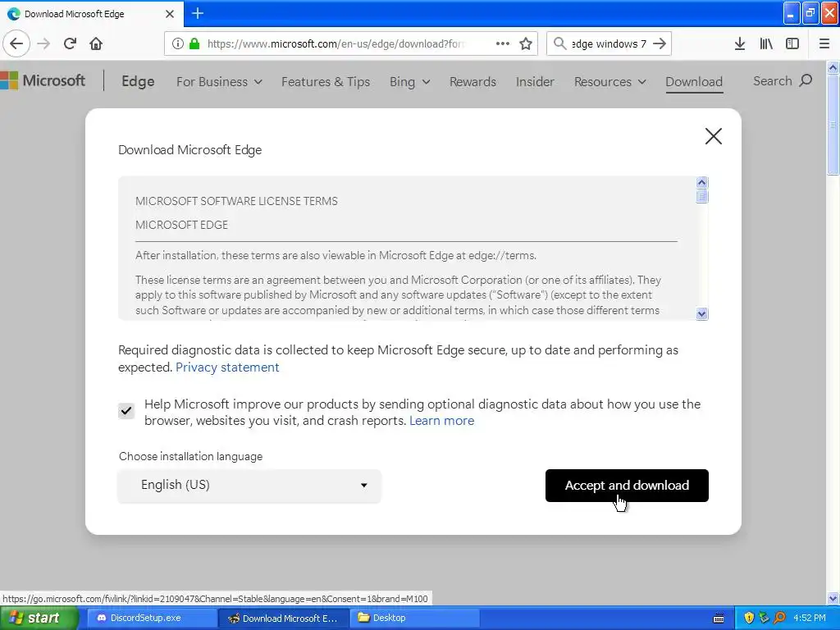The height and width of the screenshot is (630, 840).
Task: Open Features & Tips page
Action: (326, 81)
